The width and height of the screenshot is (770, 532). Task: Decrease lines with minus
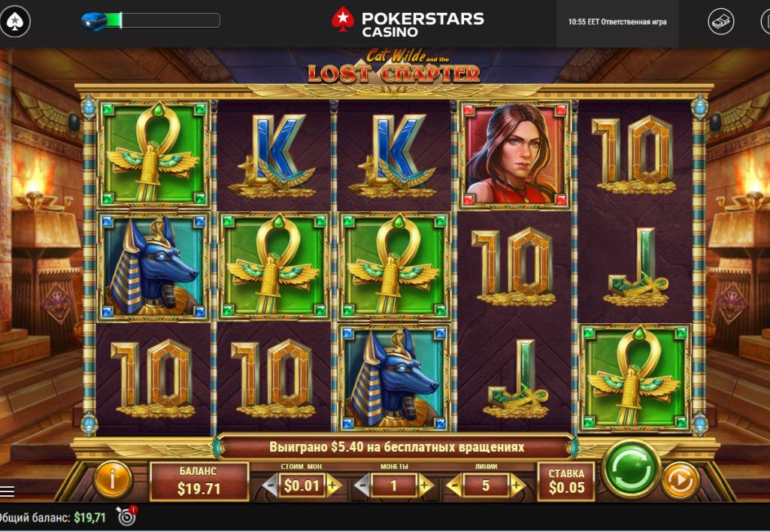[x=453, y=486]
